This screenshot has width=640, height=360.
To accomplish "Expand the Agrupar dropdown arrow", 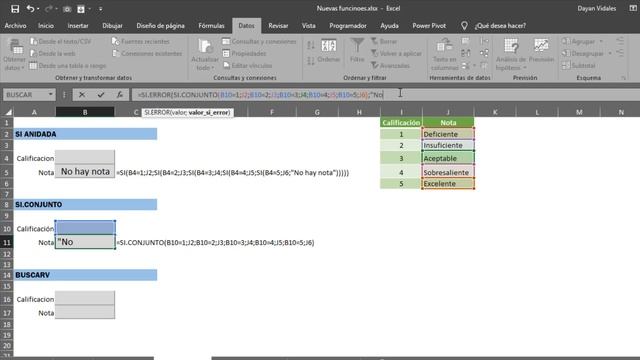I will 601,42.
